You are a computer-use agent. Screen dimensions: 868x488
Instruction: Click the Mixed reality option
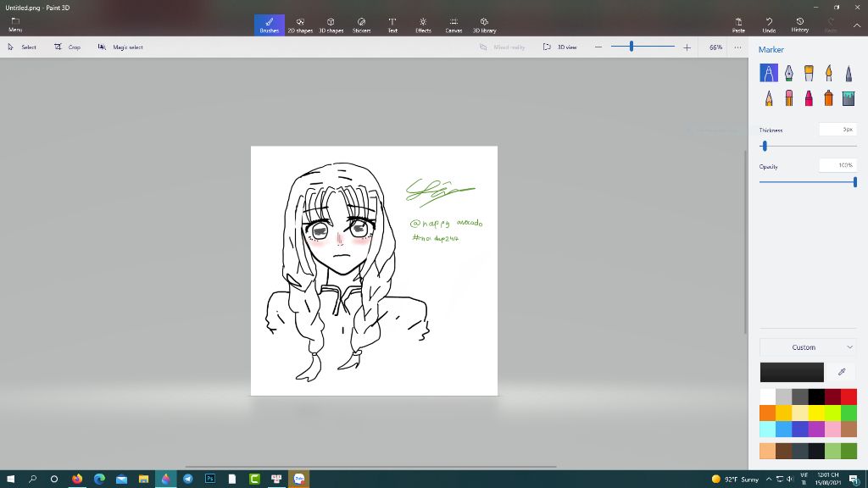point(502,47)
